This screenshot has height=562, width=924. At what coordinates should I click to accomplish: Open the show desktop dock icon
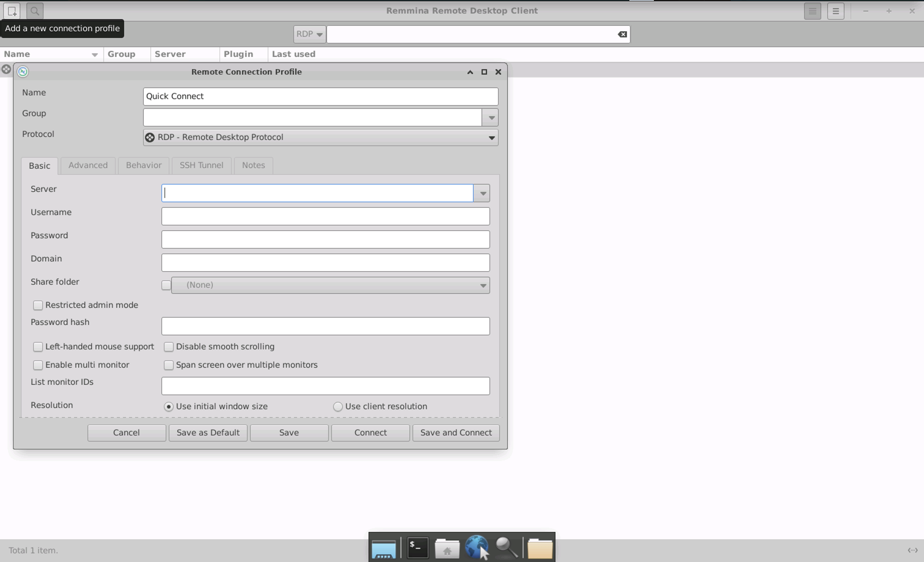(384, 549)
